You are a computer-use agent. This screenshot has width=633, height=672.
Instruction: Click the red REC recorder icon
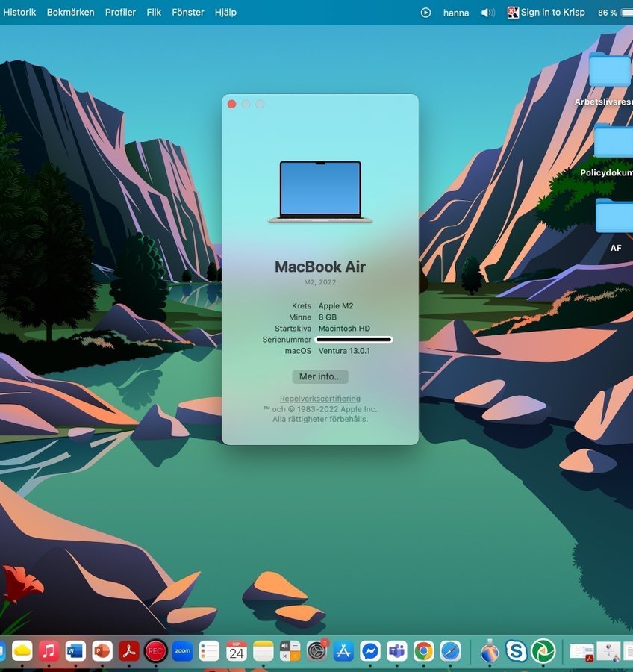point(155,651)
